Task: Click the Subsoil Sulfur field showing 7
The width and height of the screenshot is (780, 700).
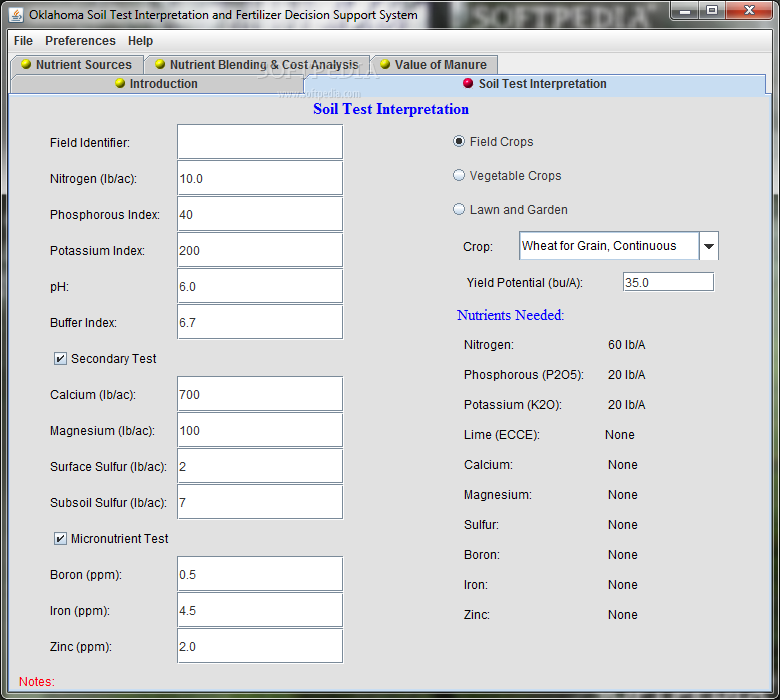Action: (260, 502)
